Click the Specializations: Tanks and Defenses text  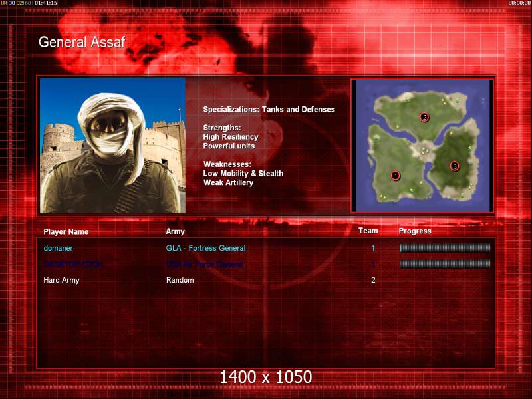(x=269, y=109)
